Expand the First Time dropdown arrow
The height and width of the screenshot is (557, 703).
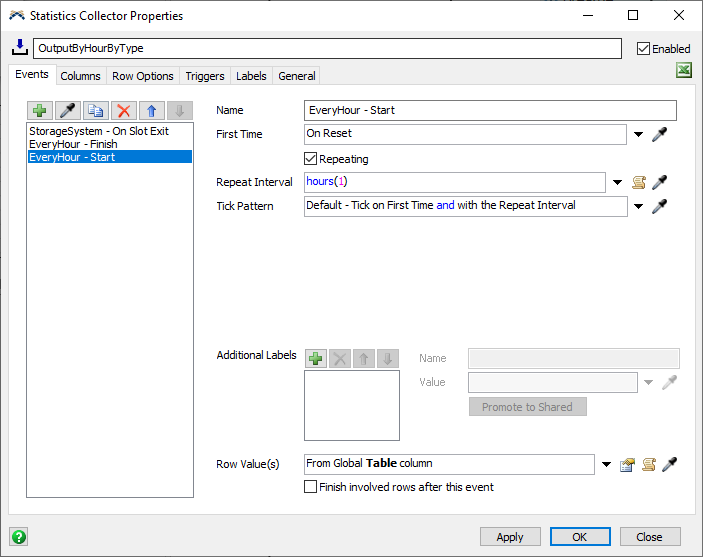(x=638, y=134)
